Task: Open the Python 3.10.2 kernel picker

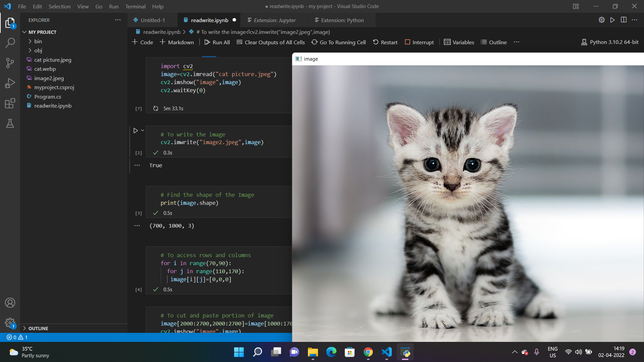Action: (x=610, y=42)
